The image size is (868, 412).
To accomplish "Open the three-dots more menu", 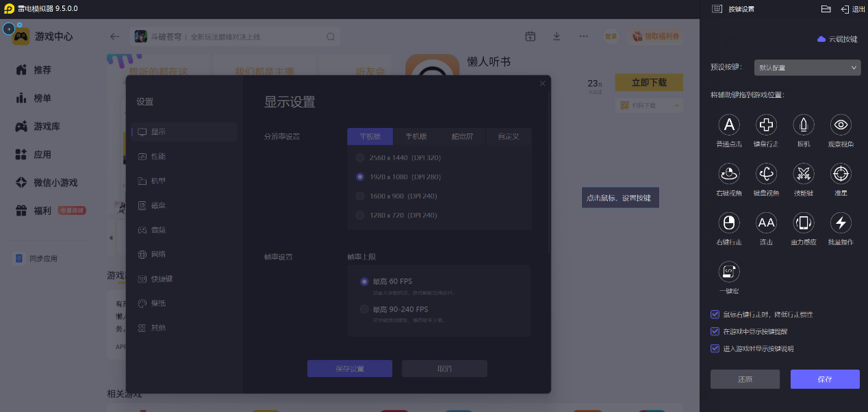I will pos(583,36).
